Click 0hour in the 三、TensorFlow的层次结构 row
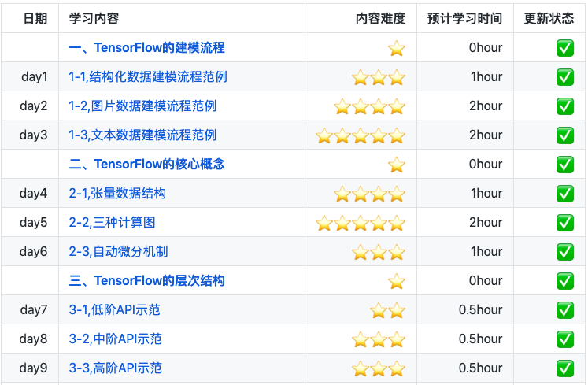588x385 pixels. (x=486, y=281)
